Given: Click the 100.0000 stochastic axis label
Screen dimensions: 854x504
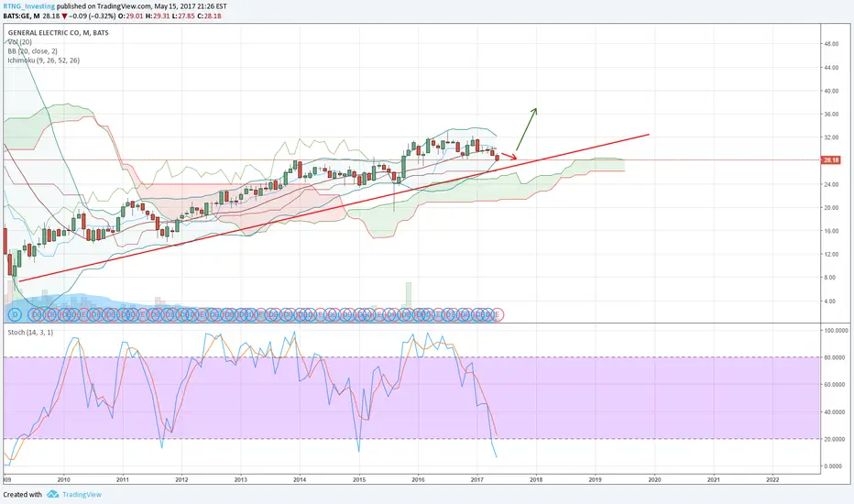Looking at the screenshot, I should click(836, 331).
